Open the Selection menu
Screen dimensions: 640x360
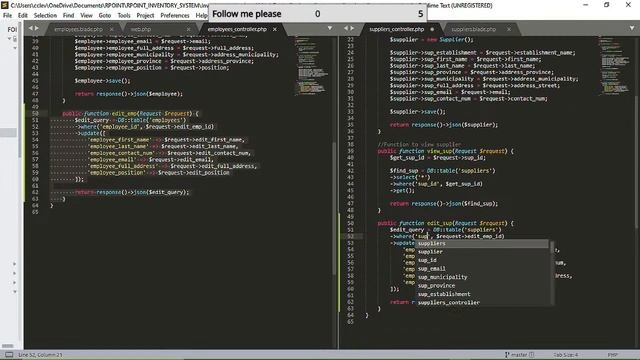(45, 16)
